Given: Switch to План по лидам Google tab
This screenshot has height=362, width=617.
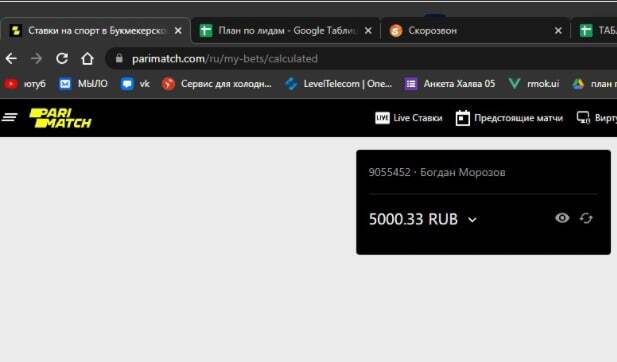Looking at the screenshot, I should click(x=286, y=31).
